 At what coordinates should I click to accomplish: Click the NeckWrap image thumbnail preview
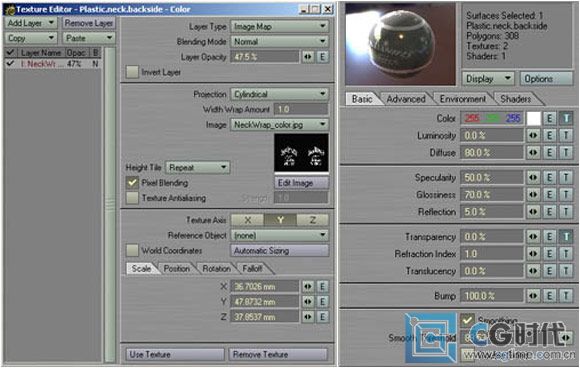(x=301, y=153)
